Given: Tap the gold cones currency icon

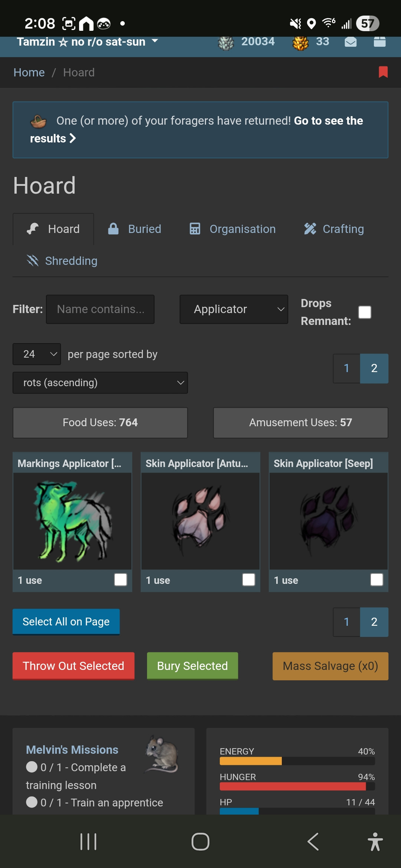Looking at the screenshot, I should point(300,43).
